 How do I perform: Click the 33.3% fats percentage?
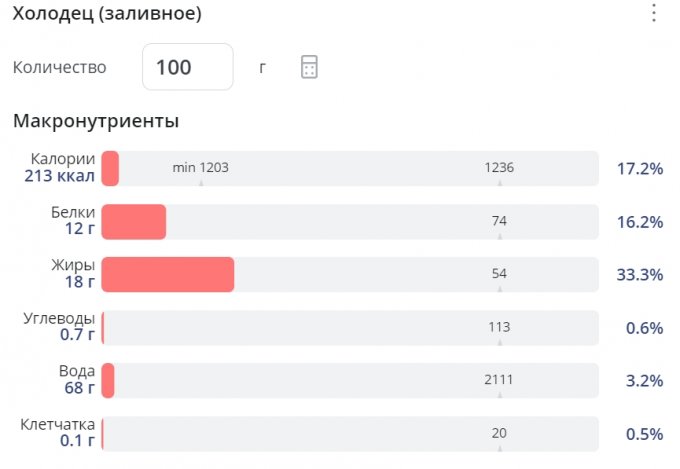point(639,275)
